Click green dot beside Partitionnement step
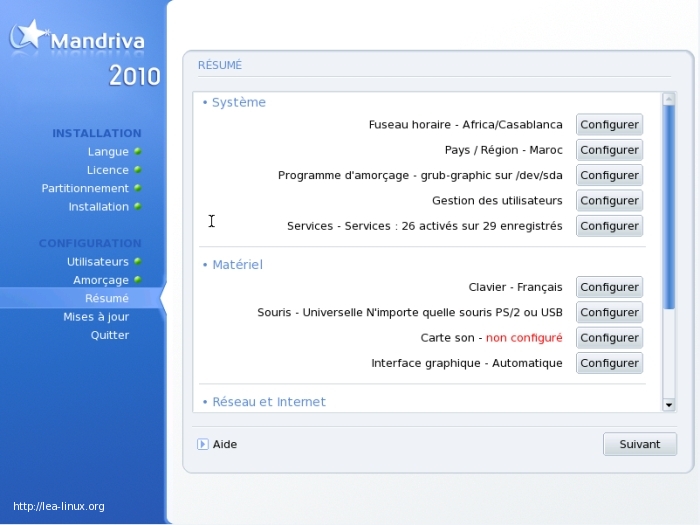 (x=137, y=188)
